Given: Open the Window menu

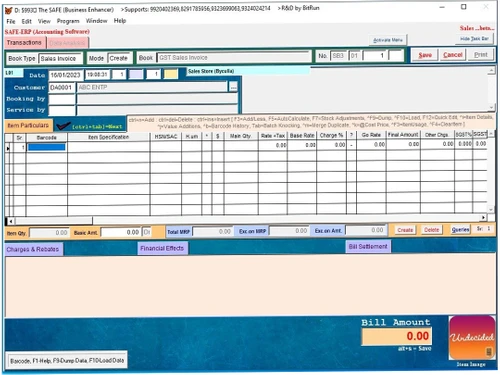Looking at the screenshot, I should pyautogui.click(x=97, y=21).
